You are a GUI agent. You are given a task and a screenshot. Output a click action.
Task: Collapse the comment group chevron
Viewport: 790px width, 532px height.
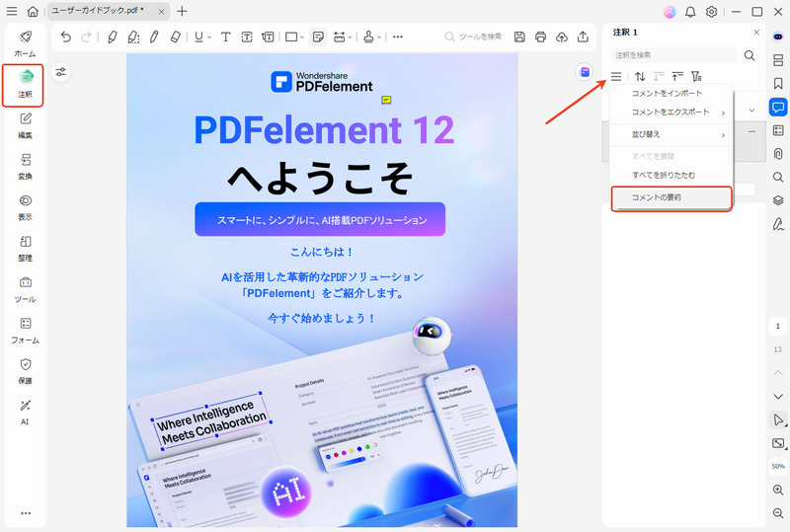pyautogui.click(x=752, y=111)
